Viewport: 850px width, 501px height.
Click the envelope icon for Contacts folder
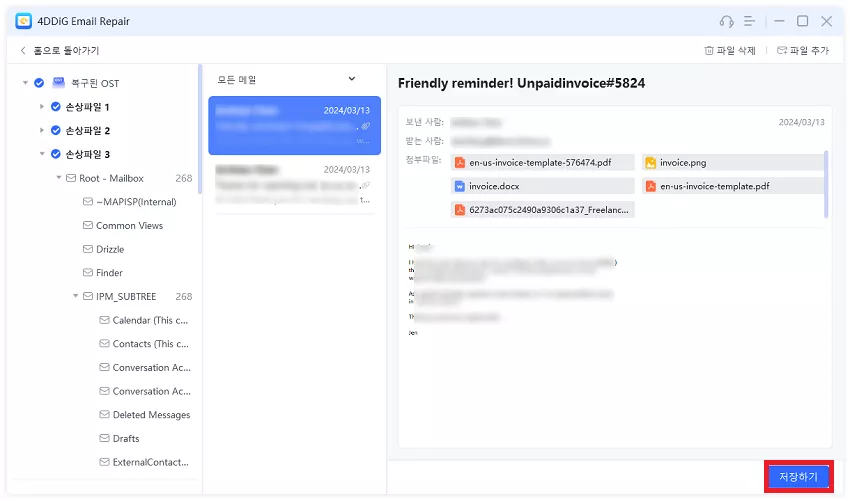pos(105,343)
